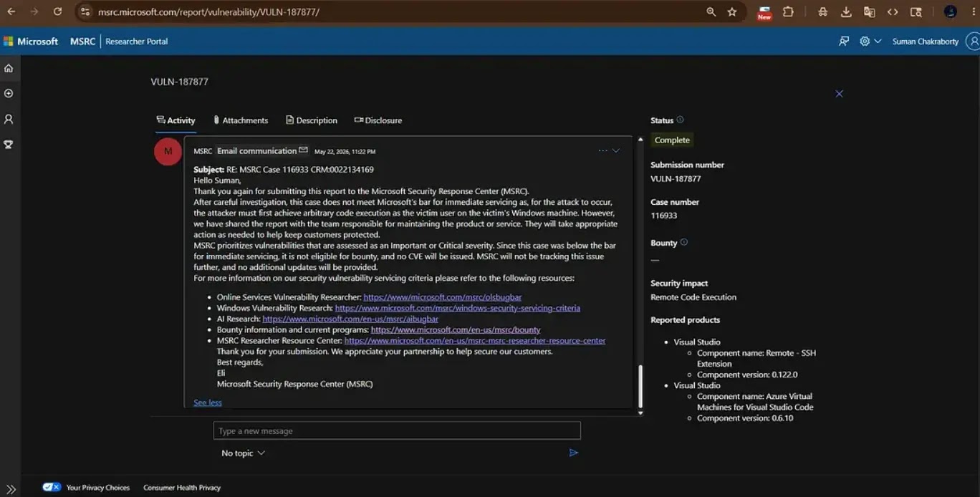Expand the chevron next to settings gear
The width and height of the screenshot is (980, 497).
tap(878, 42)
